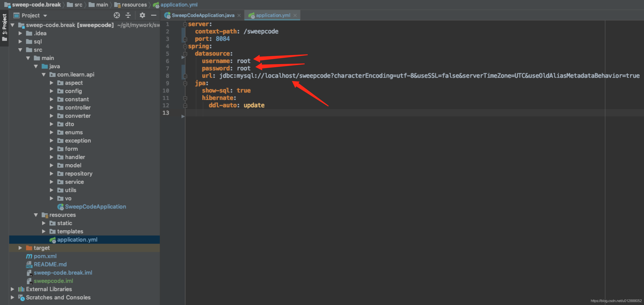Select sweep-code.break.iml file

click(x=63, y=273)
